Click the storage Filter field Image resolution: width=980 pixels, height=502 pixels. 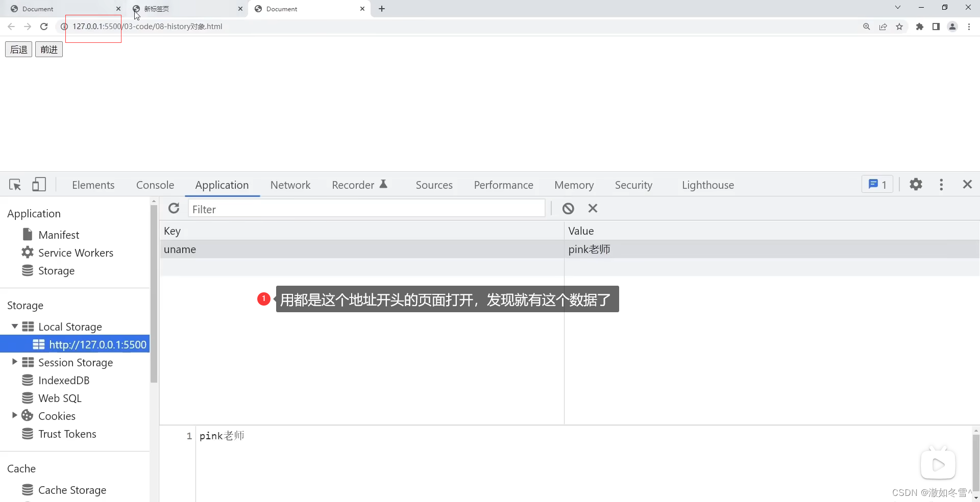(x=366, y=209)
